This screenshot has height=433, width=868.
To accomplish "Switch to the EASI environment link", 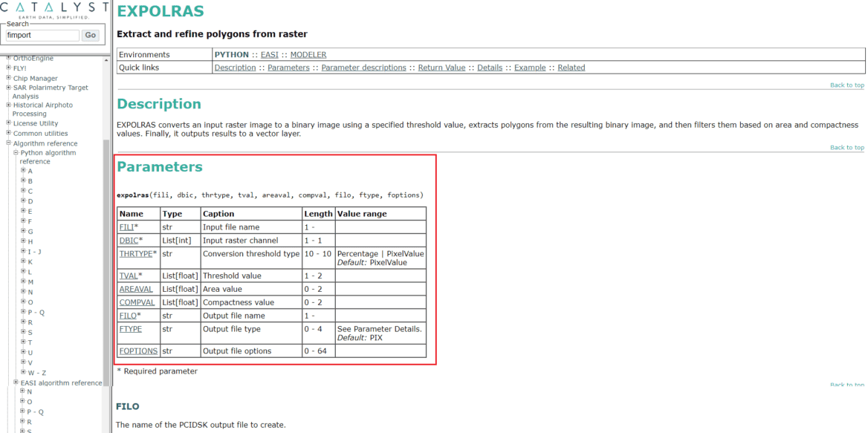I will pyautogui.click(x=269, y=55).
